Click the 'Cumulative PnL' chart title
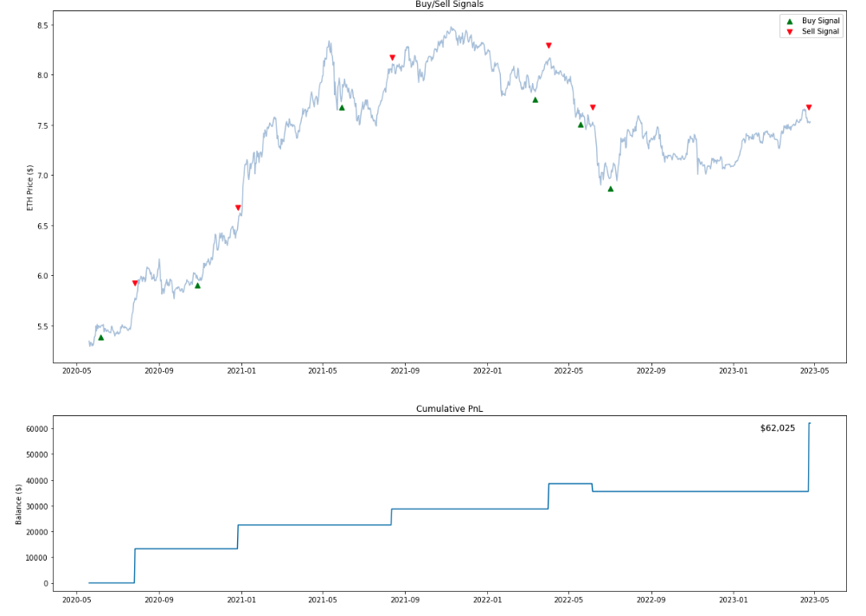The width and height of the screenshot is (866, 616). [x=449, y=408]
